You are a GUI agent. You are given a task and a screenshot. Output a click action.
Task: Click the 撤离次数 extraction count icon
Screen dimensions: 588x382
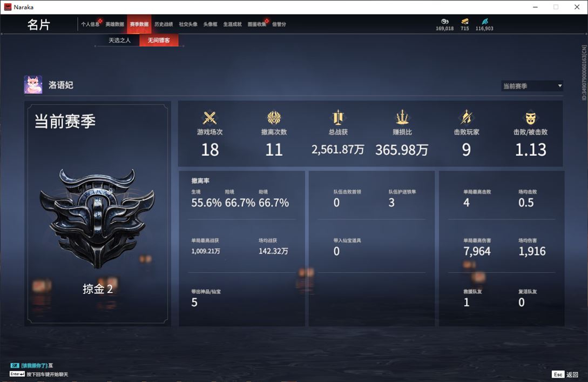click(x=274, y=117)
